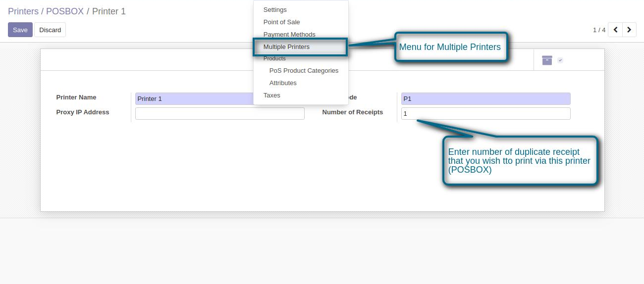Select Settings from the dropdown menu

275,10
